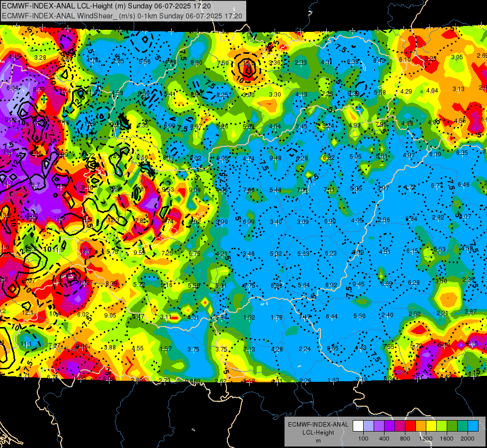Click the grid value 7.50 on the map
This screenshot has height=448, width=487.
pos(223,63)
